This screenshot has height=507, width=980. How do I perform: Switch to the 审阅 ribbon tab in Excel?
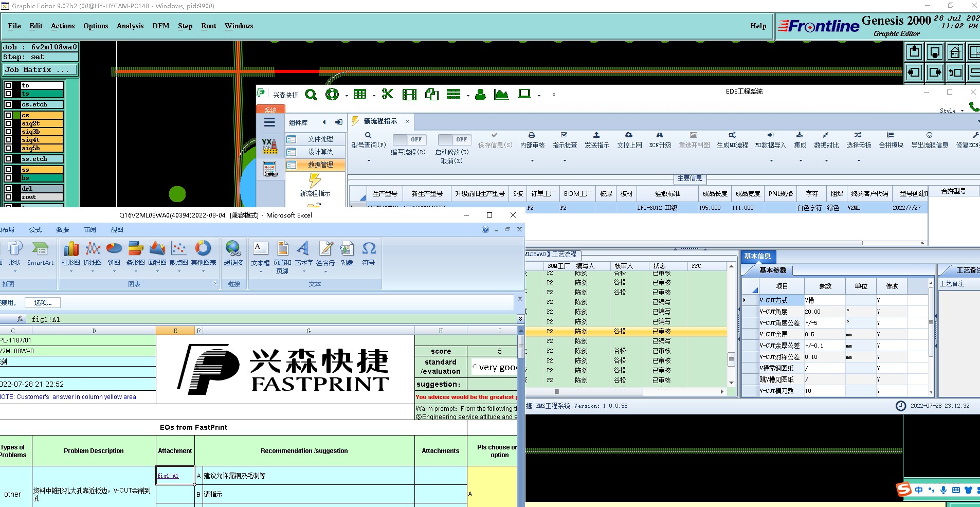(x=90, y=229)
